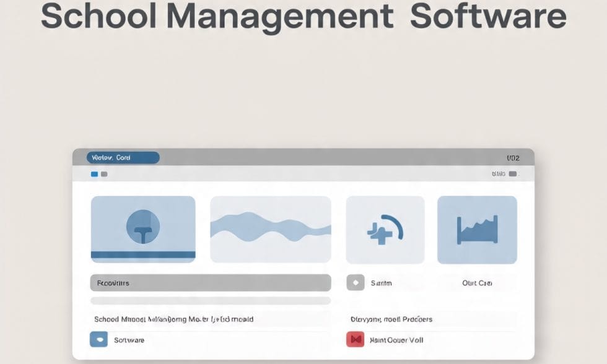The image size is (607, 364).
Task: Open the wave chart thumbnail
Action: (x=271, y=230)
